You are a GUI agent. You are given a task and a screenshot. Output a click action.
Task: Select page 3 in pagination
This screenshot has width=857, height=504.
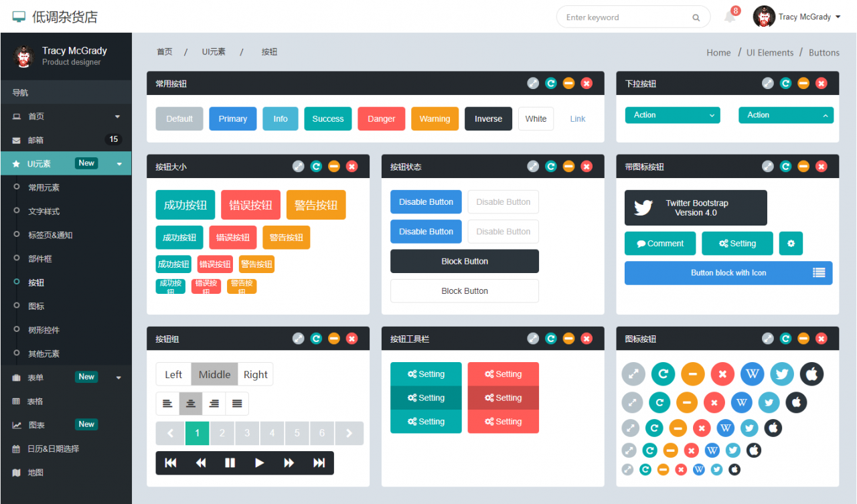click(x=247, y=433)
